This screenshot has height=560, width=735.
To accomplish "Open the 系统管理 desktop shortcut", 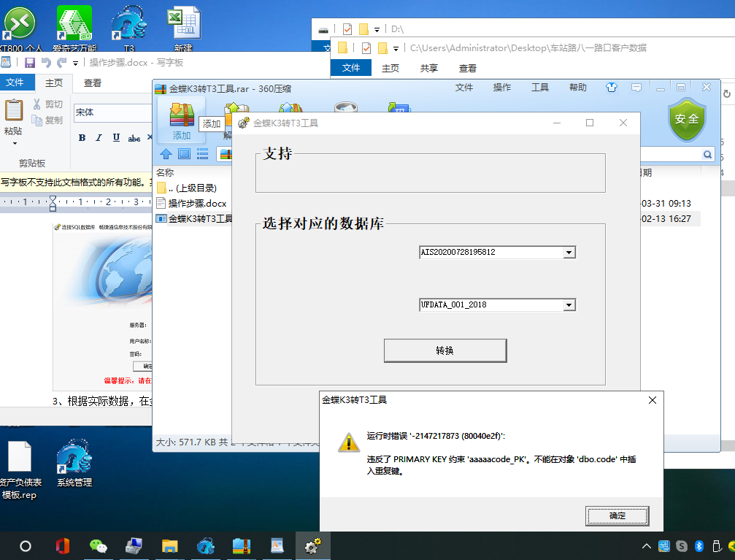I will coord(74,464).
